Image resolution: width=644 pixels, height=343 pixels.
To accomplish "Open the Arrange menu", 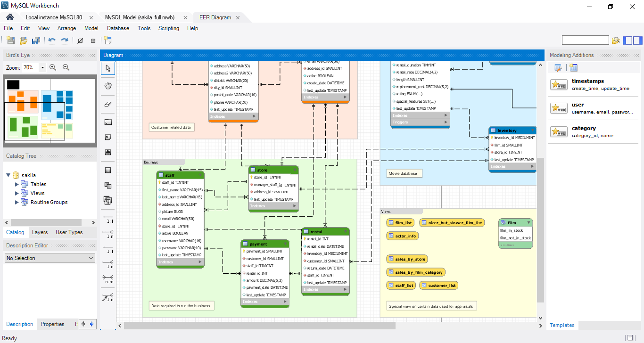I will click(x=66, y=28).
